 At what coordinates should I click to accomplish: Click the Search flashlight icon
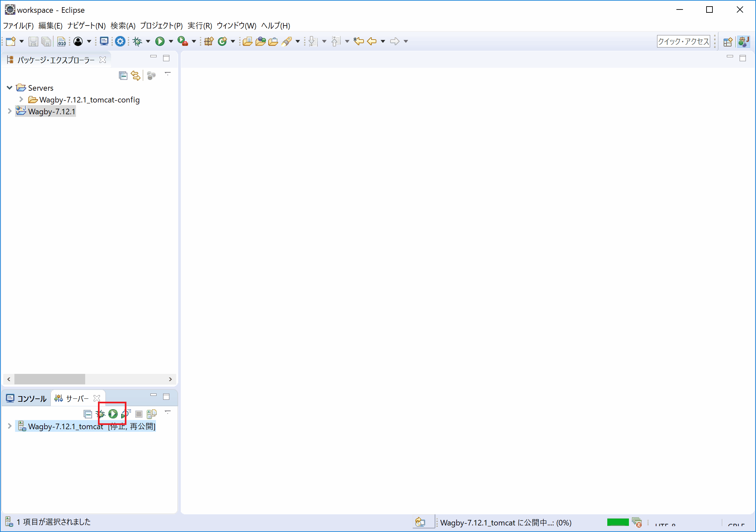tap(287, 42)
